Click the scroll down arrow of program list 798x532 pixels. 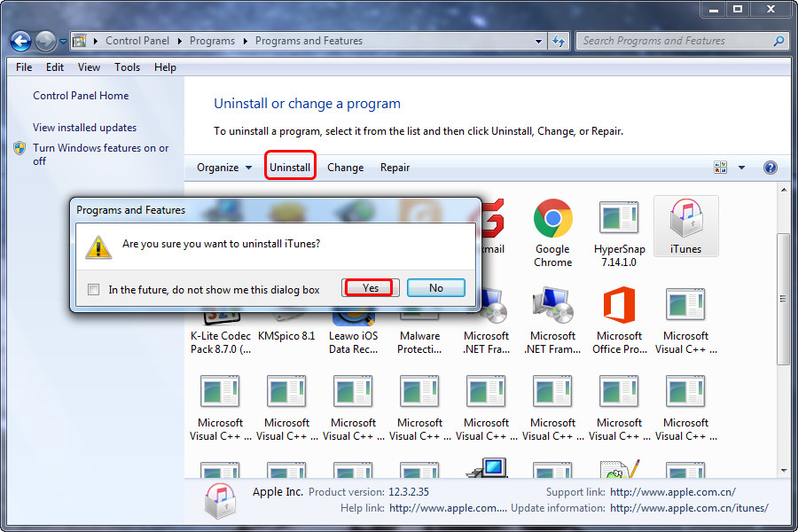(x=783, y=471)
